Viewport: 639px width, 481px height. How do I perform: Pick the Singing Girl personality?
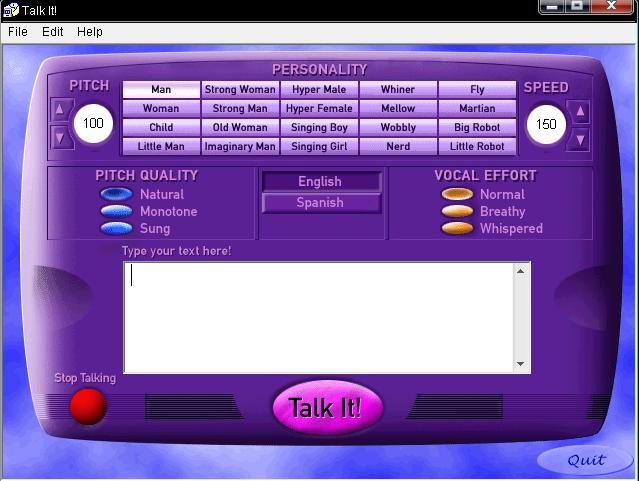point(319,147)
